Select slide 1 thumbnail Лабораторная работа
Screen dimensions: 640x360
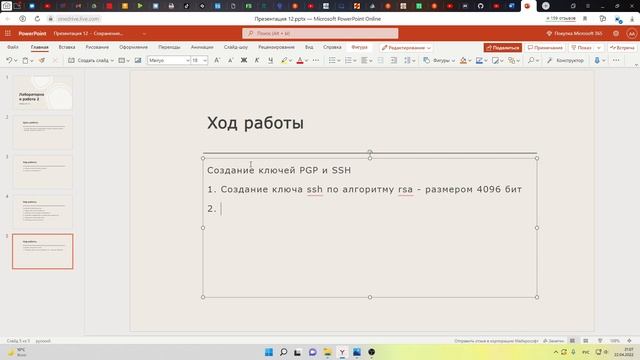point(43,93)
